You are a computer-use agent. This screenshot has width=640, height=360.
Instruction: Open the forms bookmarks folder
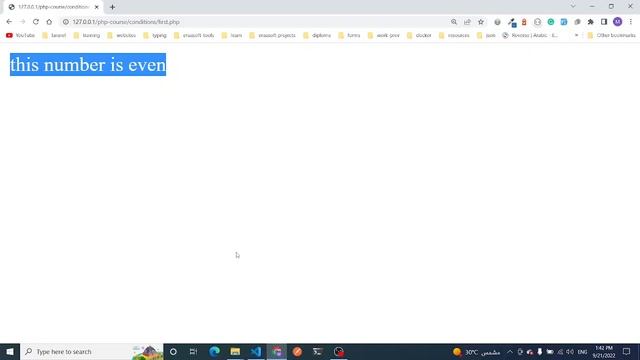point(349,36)
